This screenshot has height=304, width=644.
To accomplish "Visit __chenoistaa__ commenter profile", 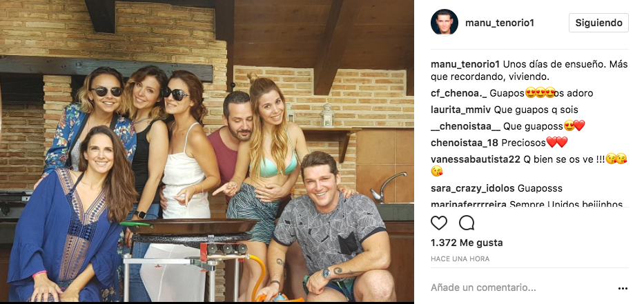I will pyautogui.click(x=466, y=127).
